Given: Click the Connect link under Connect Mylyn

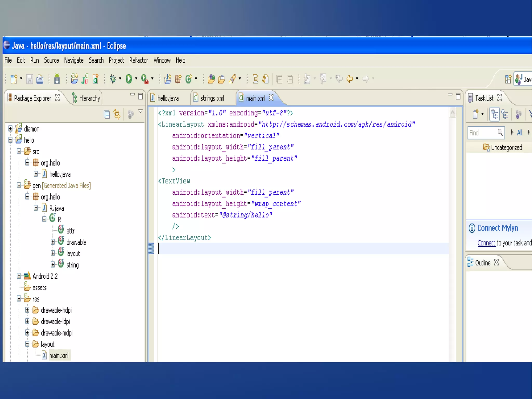Looking at the screenshot, I should tap(486, 243).
